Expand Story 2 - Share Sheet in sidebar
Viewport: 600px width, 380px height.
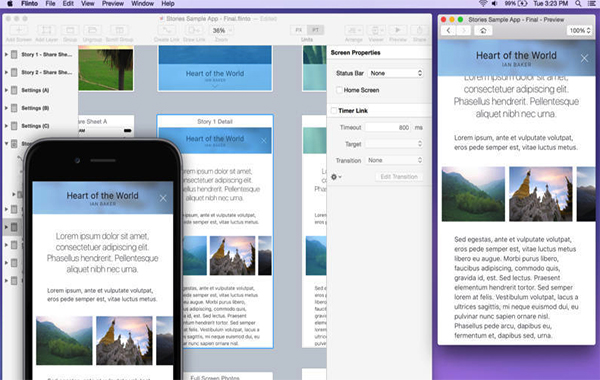(x=6, y=72)
